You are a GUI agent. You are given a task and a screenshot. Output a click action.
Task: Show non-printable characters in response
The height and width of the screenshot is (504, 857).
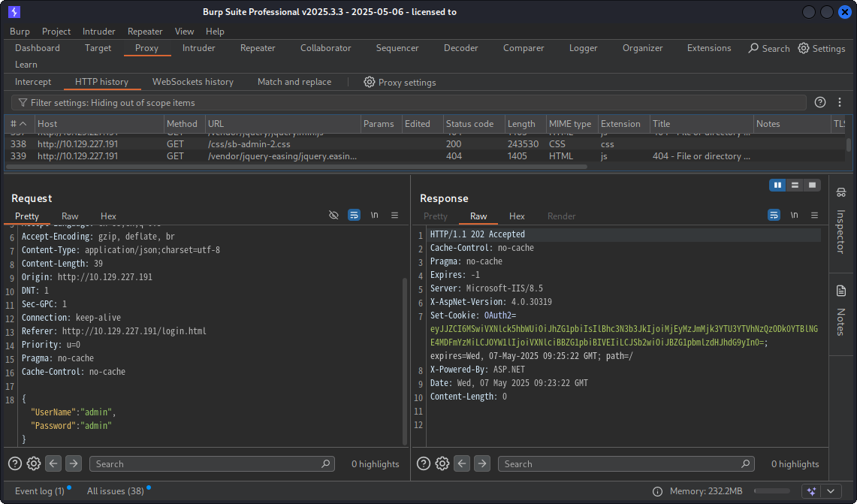[x=794, y=216]
